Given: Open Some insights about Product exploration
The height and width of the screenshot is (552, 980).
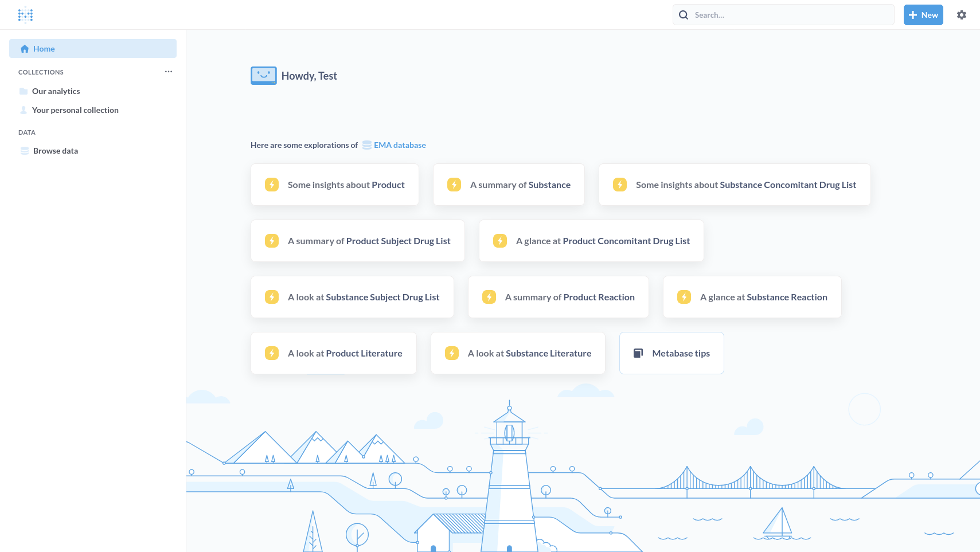Looking at the screenshot, I should (335, 185).
